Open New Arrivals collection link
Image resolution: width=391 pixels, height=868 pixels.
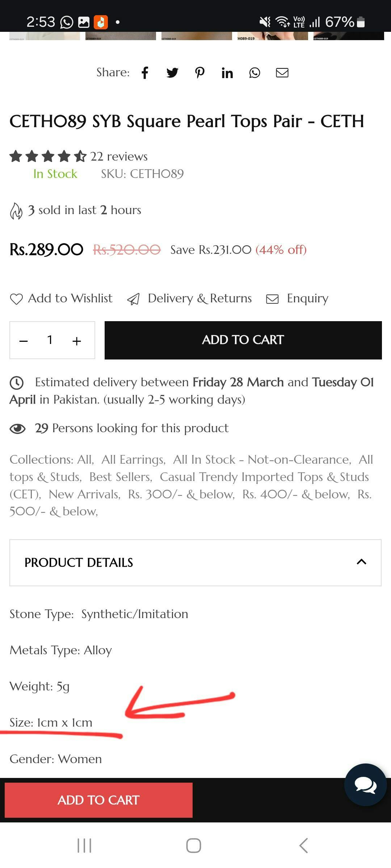click(84, 494)
